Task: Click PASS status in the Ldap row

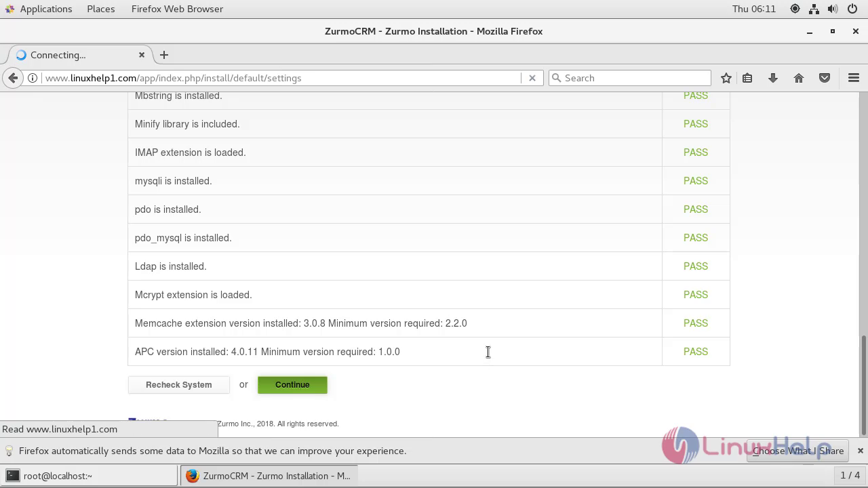Action: tap(696, 266)
